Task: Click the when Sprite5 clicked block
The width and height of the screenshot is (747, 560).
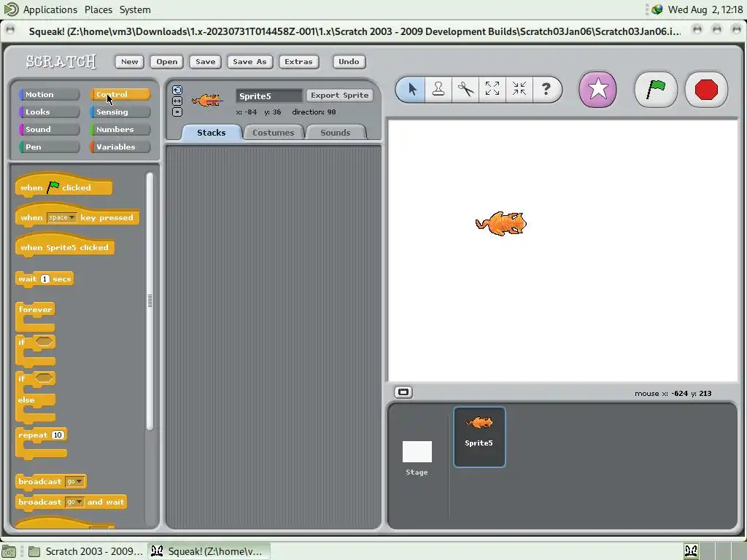Action: pyautogui.click(x=65, y=246)
